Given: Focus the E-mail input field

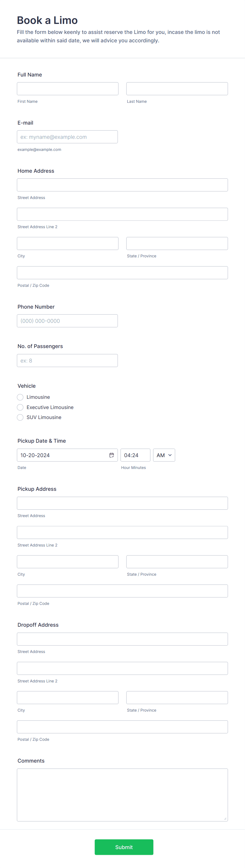Looking at the screenshot, I should (x=67, y=136).
